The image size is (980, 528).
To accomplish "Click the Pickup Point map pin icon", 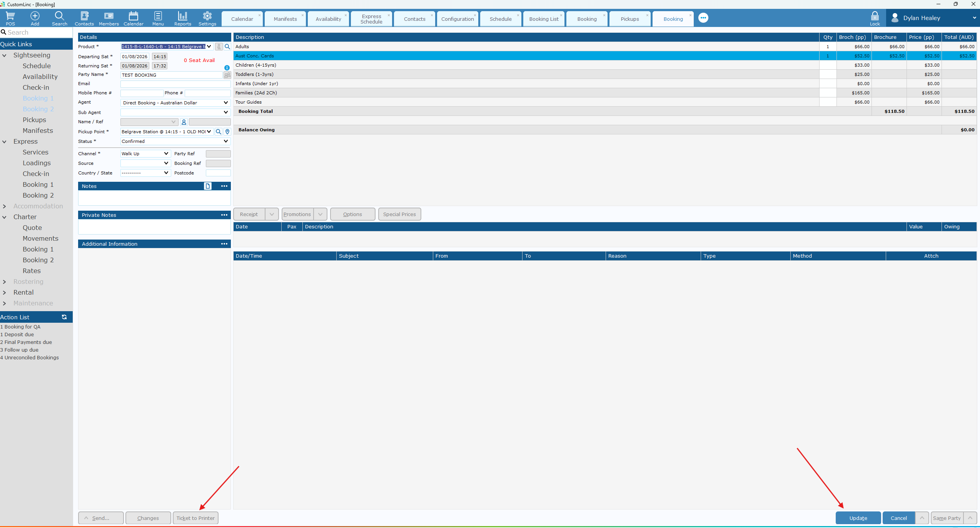I will (x=227, y=132).
